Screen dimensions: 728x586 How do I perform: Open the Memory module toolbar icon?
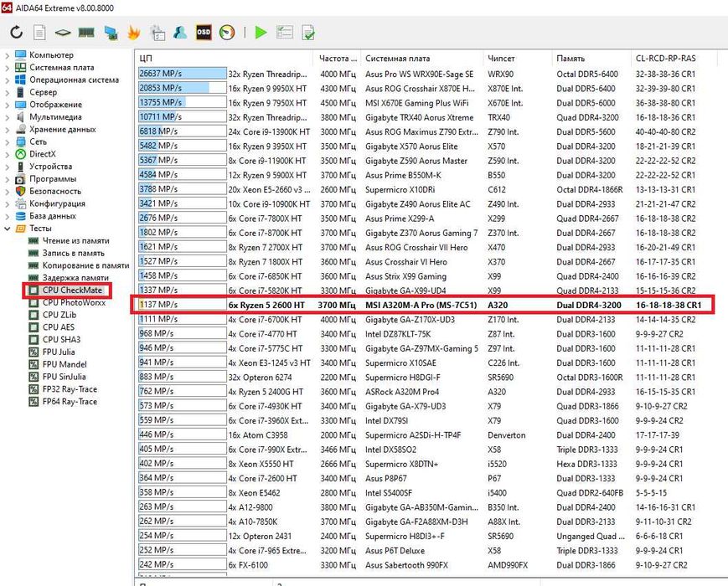[86, 33]
